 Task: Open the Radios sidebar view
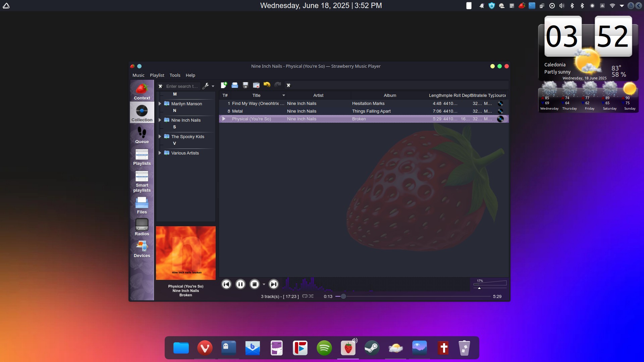click(x=142, y=227)
